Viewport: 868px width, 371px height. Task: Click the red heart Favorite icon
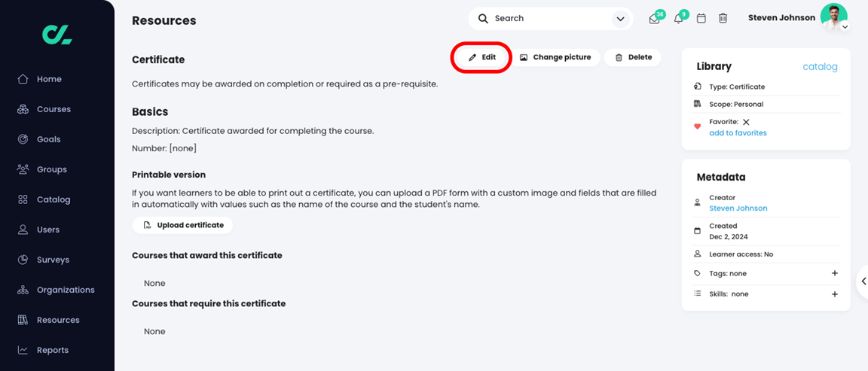point(697,126)
